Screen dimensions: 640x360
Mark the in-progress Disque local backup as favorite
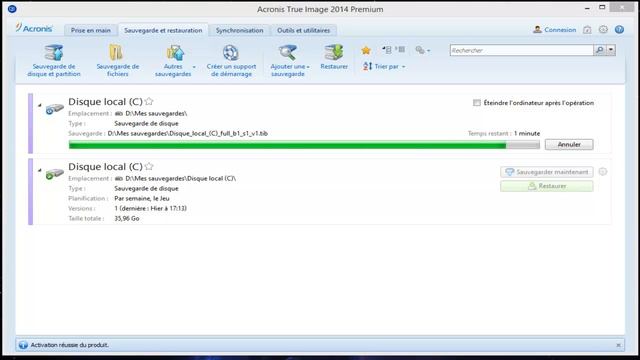[149, 101]
